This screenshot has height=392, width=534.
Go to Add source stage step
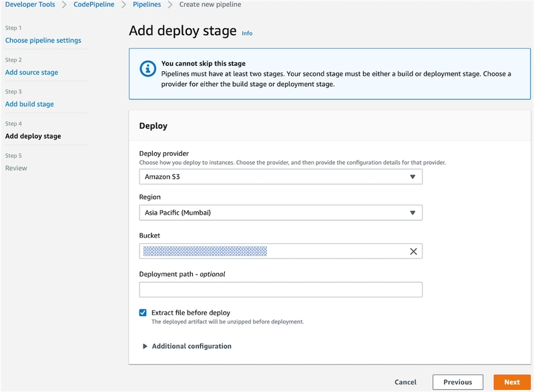pyautogui.click(x=31, y=73)
